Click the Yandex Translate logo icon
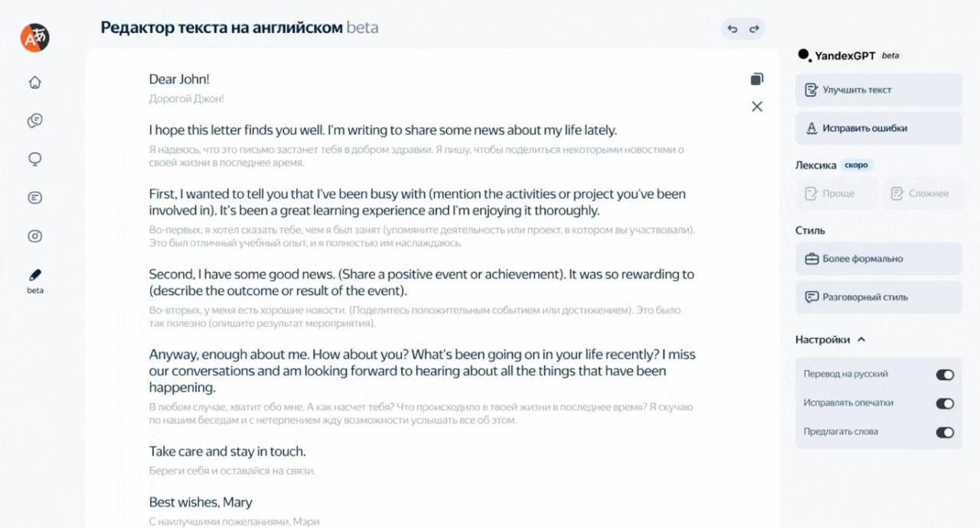This screenshot has height=528, width=980. pyautogui.click(x=35, y=37)
